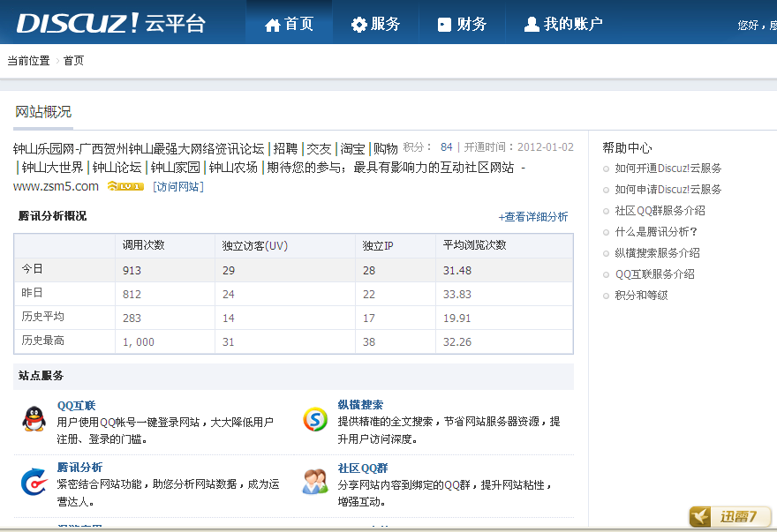This screenshot has height=532, width=777.
Task: Click the historical peak views 32.26
Action: pos(457,341)
